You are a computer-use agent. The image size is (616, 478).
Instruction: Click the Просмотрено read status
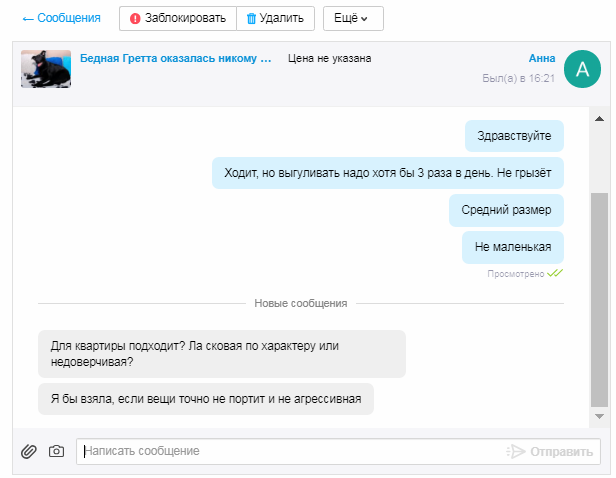(x=516, y=274)
